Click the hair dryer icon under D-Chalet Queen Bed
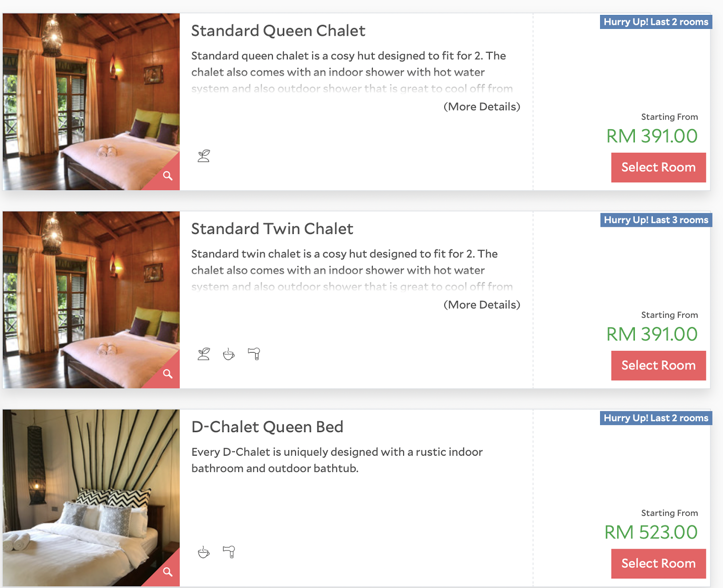The width and height of the screenshot is (723, 588). pyautogui.click(x=229, y=551)
